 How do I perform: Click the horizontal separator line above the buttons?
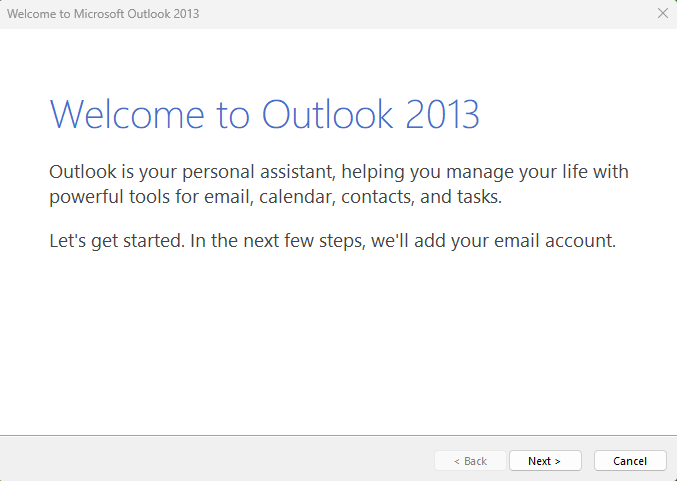click(x=338, y=436)
